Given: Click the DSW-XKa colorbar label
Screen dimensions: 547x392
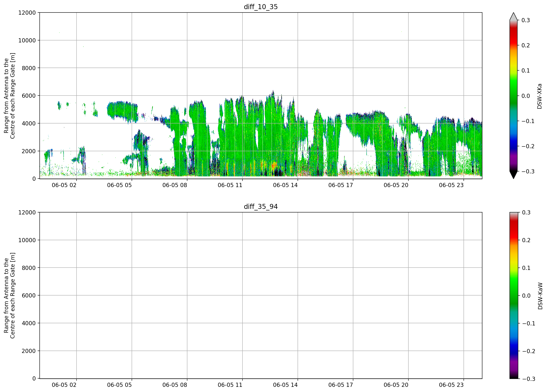Looking at the screenshot, I should tap(540, 96).
